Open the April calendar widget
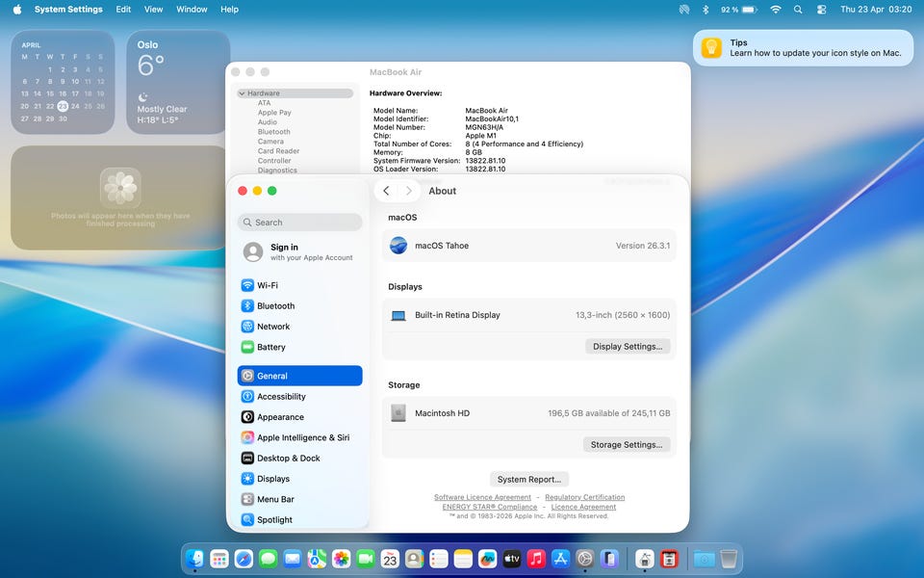The width and height of the screenshot is (924, 578). pyautogui.click(x=63, y=82)
